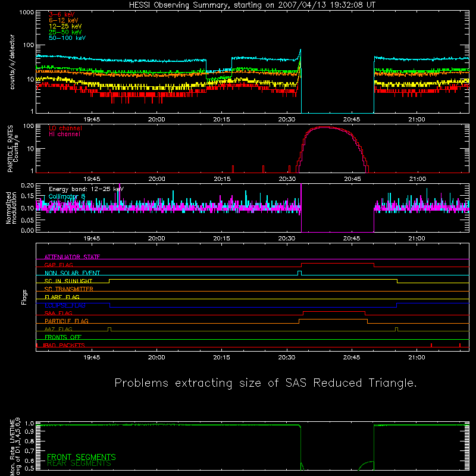Click the ECLIPSE_FLAG label

tap(65, 305)
